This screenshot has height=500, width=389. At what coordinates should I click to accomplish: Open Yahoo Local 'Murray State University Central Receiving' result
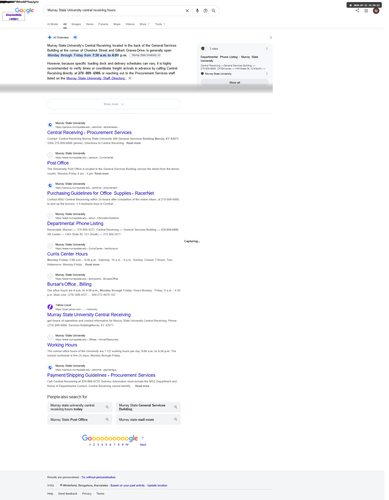89,315
